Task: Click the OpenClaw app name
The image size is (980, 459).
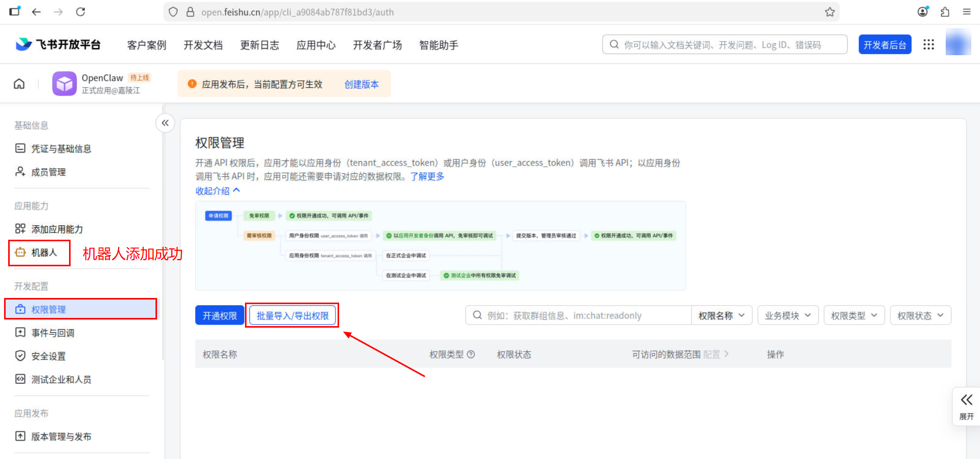Action: 102,78
